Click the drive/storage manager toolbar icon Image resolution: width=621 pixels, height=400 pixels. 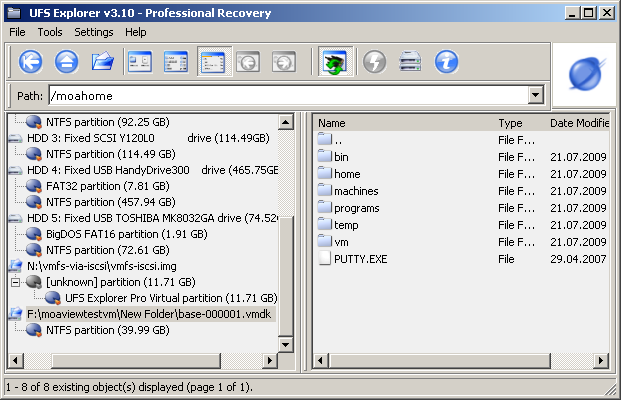click(x=410, y=62)
